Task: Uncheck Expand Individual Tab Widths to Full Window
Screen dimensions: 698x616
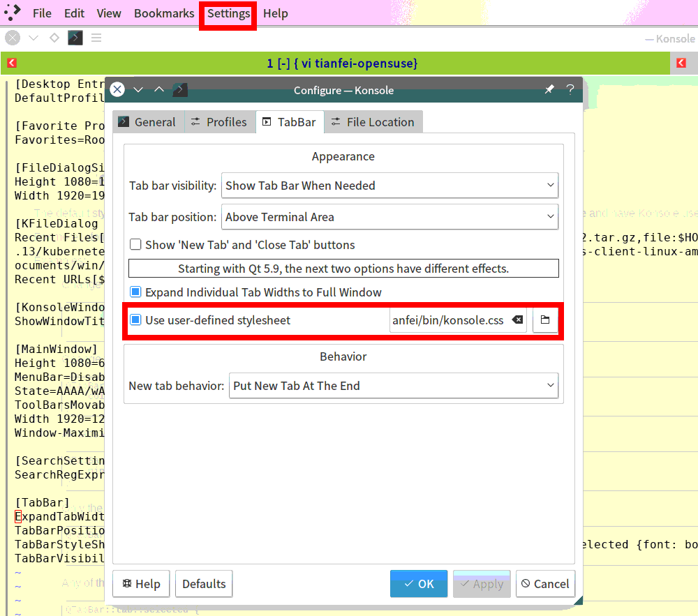Action: pos(136,292)
